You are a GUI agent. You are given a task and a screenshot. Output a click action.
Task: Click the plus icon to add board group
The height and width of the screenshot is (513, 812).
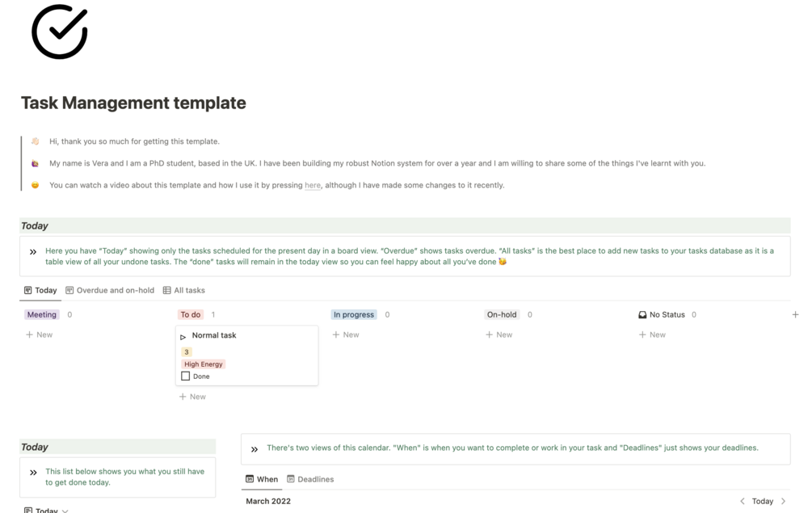tap(795, 314)
